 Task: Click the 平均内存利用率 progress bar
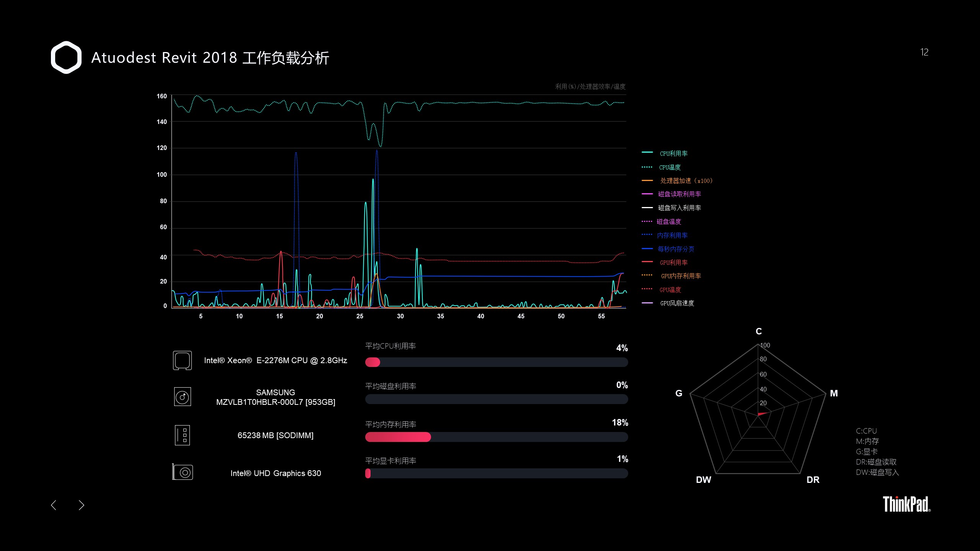coord(497,437)
